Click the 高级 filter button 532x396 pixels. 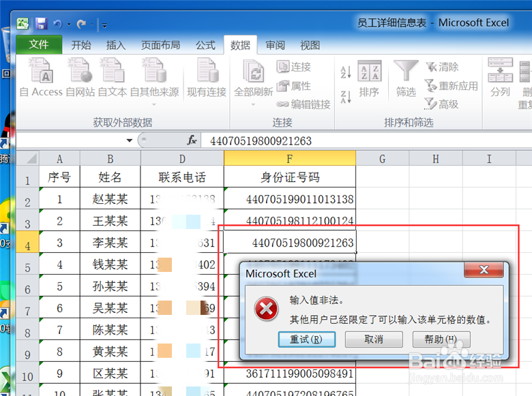pyautogui.click(x=442, y=104)
